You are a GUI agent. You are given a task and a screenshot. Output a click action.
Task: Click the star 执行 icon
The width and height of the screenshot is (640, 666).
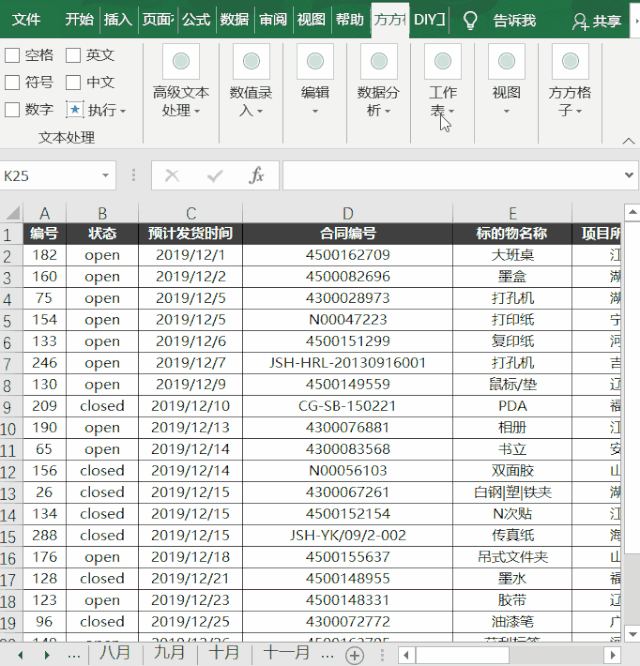[x=75, y=110]
